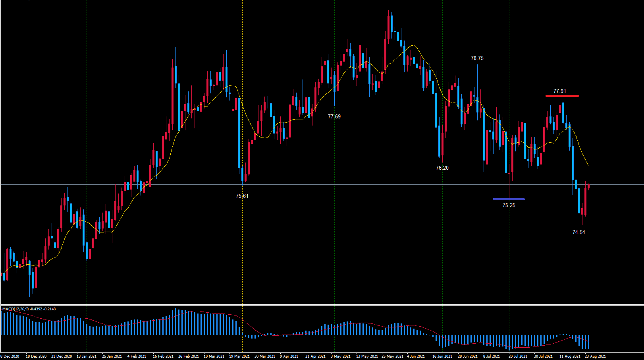Image resolution: width=644 pixels, height=360 pixels.
Task: Select the blue support line at 75.25
Action: 509,199
